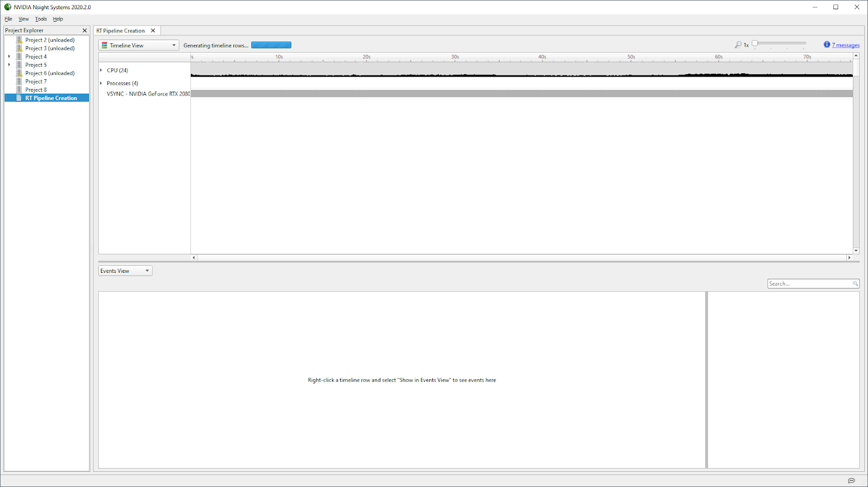Image resolution: width=868 pixels, height=487 pixels.
Task: Open the Timeline View dropdown
Action: point(138,46)
